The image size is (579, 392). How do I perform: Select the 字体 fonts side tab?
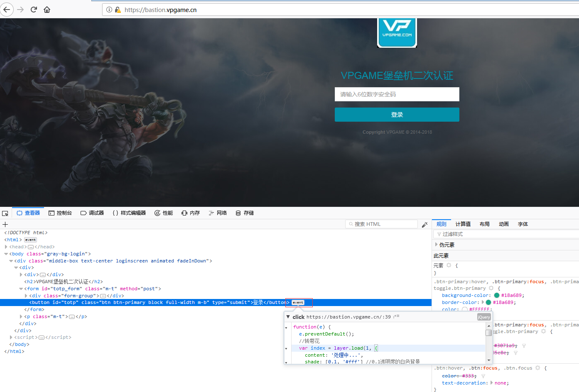[523, 224]
